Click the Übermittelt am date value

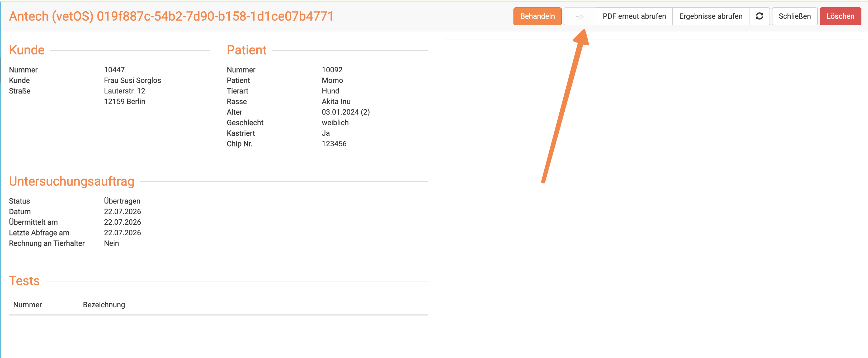click(122, 222)
